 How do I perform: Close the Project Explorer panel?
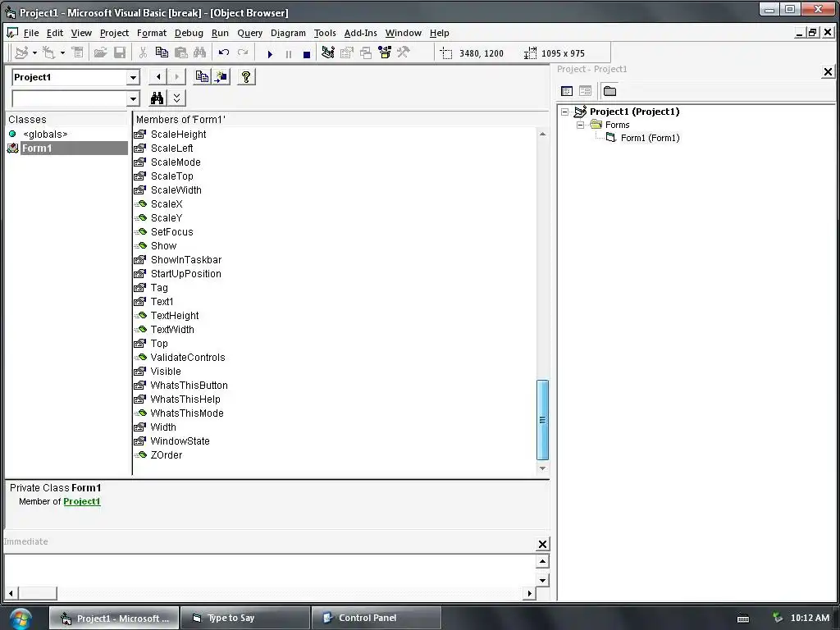[828, 71]
